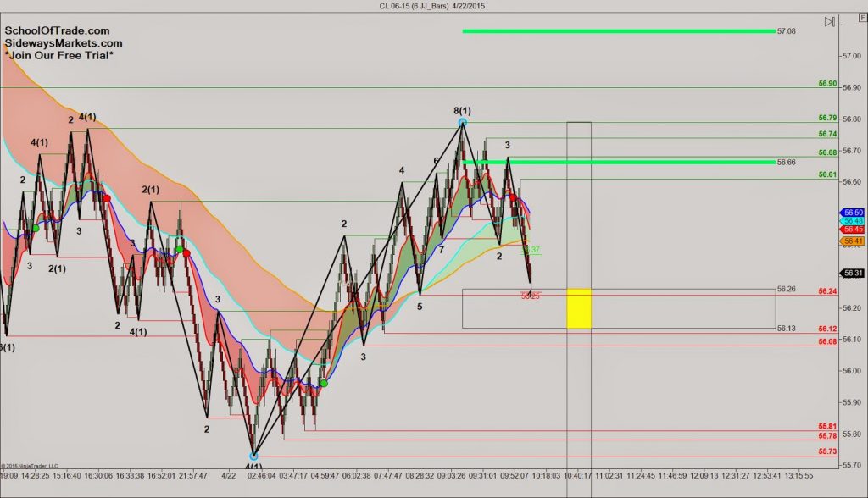This screenshot has width=868, height=498.
Task: Click the red 55.81 support label
Action: tap(827, 427)
